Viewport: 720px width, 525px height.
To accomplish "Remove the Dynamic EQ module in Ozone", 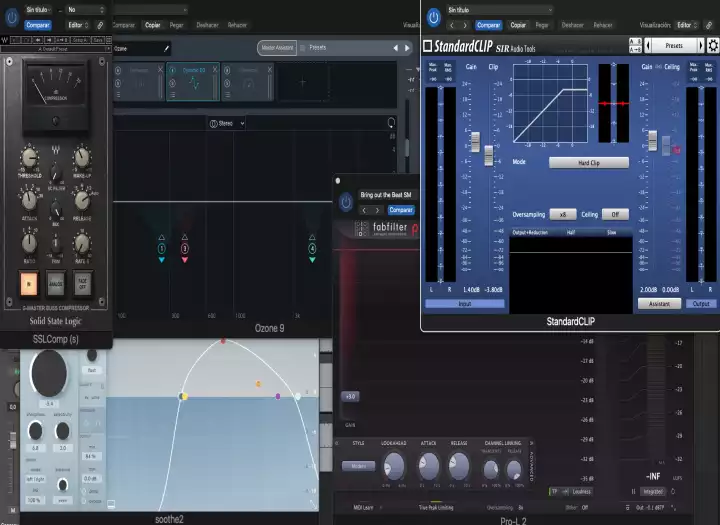I will 215,69.
